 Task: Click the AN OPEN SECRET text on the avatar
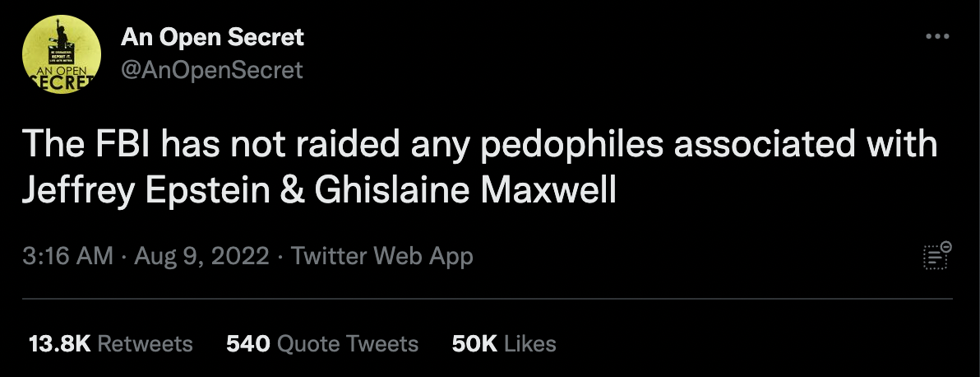(61, 79)
